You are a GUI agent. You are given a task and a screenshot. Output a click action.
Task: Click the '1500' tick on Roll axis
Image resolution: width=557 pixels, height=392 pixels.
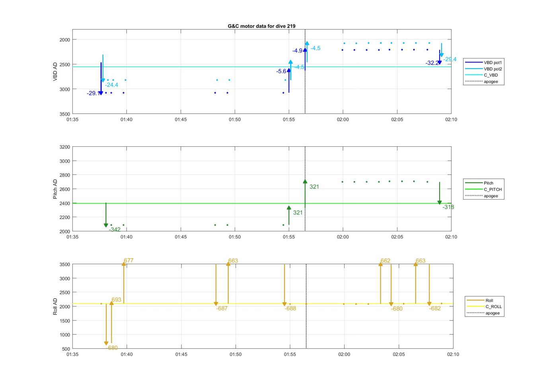tap(64, 321)
